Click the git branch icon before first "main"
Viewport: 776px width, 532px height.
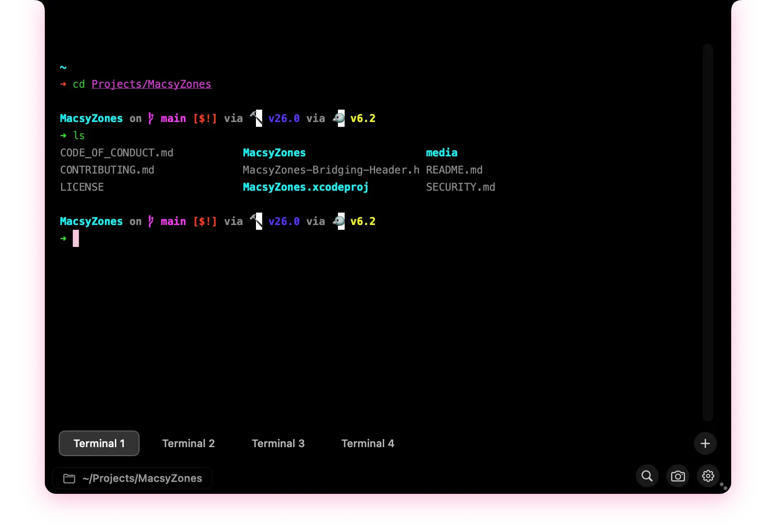pos(151,118)
